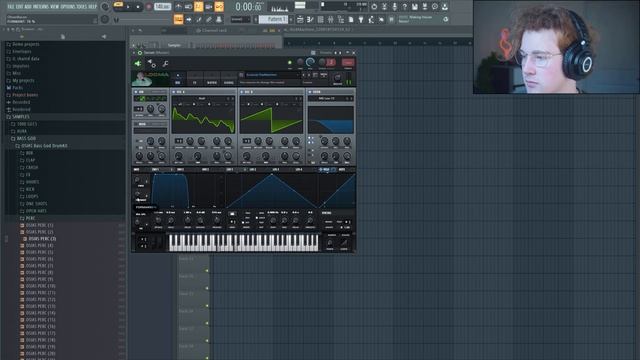The image size is (640, 360).
Task: Select DSMS PERC (3) sample in browser
Action: pos(42,239)
